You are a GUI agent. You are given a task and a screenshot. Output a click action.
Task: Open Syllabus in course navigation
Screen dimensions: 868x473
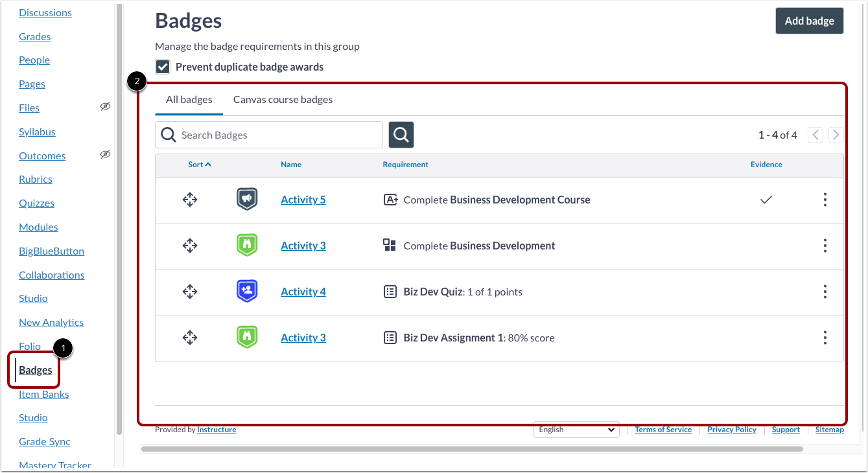(x=37, y=132)
